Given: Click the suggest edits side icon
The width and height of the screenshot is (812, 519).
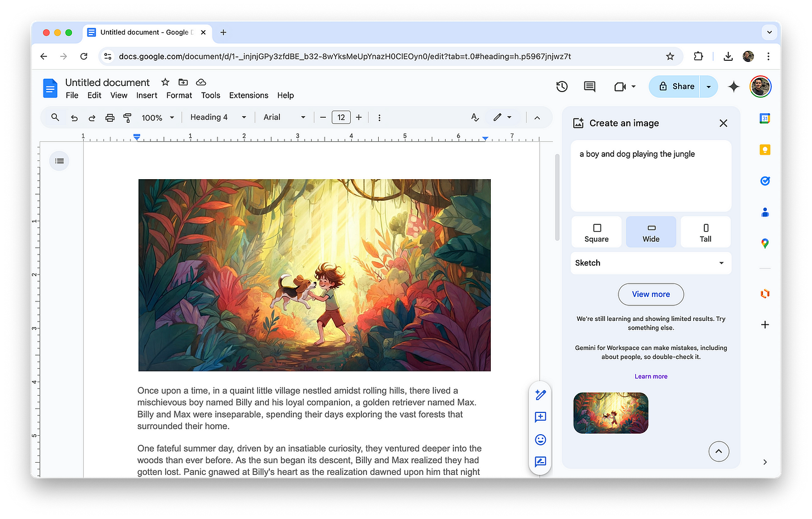Looking at the screenshot, I should [540, 462].
